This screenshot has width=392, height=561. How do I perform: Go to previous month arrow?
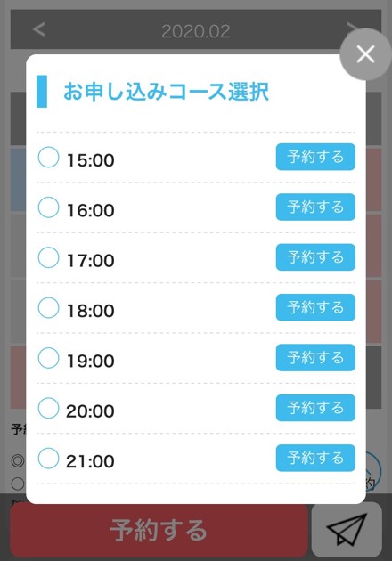click(x=39, y=29)
